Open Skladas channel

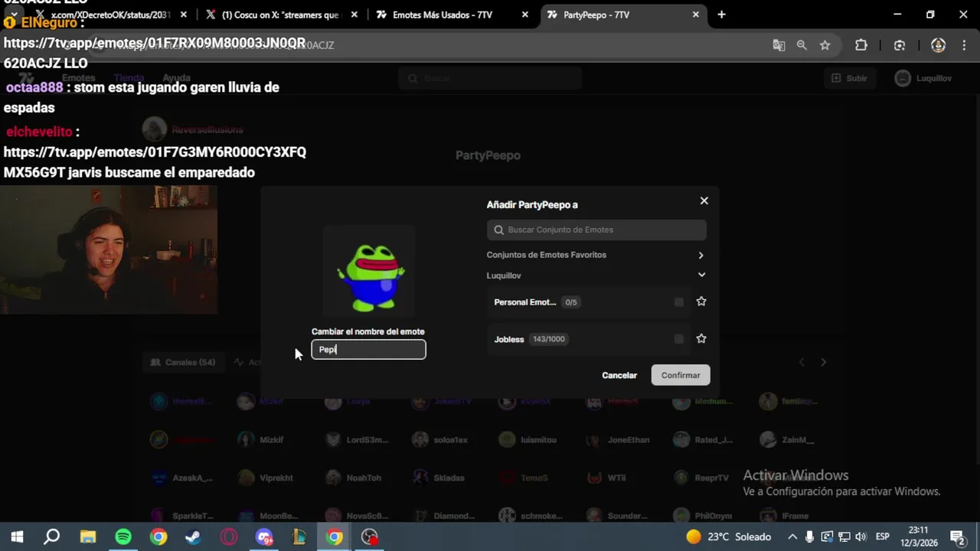(x=439, y=478)
